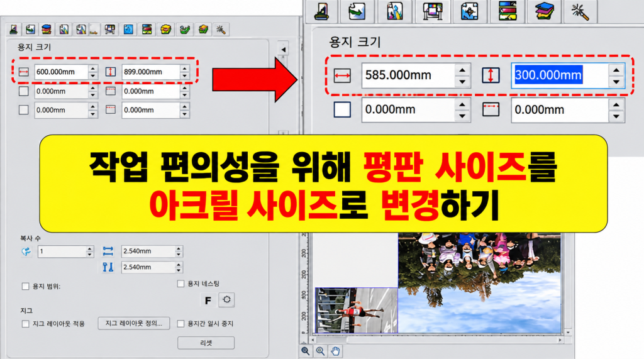
Task: Select the printer icon in the enlarged toolbar
Action: (x=322, y=11)
